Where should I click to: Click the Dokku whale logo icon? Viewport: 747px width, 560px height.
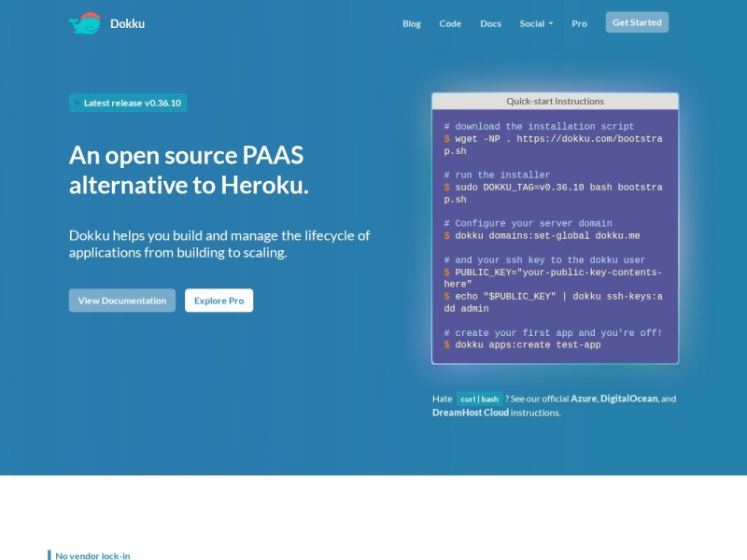85,23
